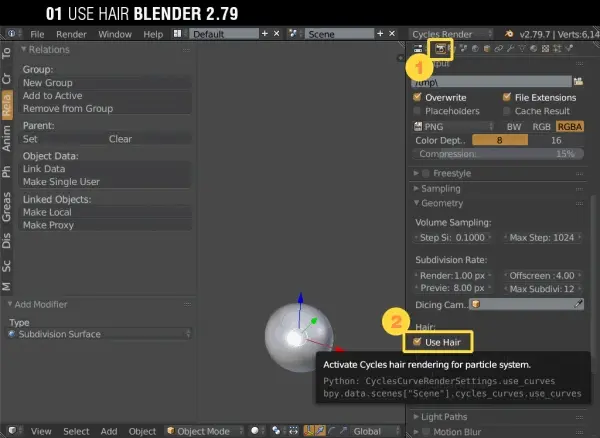
Task: Expand the Freestyle panel
Action: (x=416, y=173)
